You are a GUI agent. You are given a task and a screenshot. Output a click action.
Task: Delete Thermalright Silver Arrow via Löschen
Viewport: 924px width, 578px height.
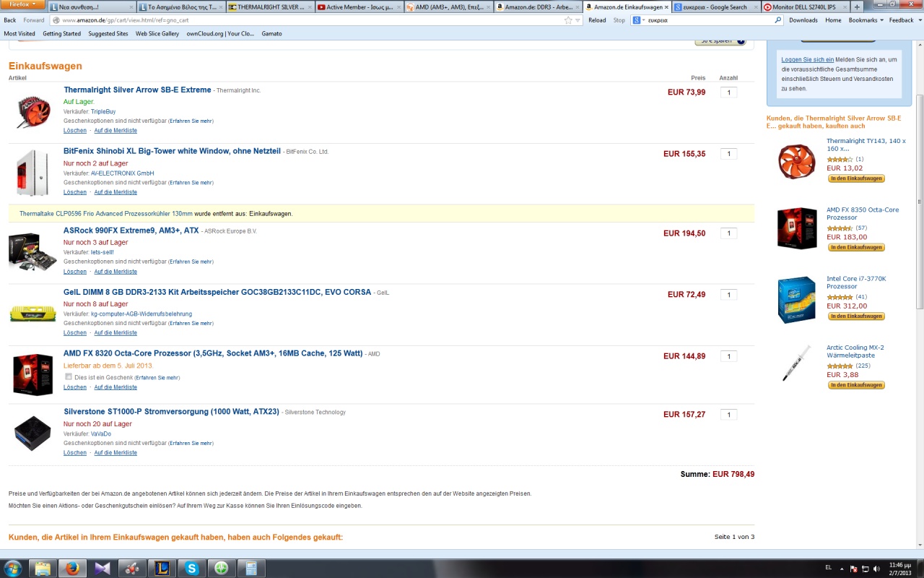75,131
